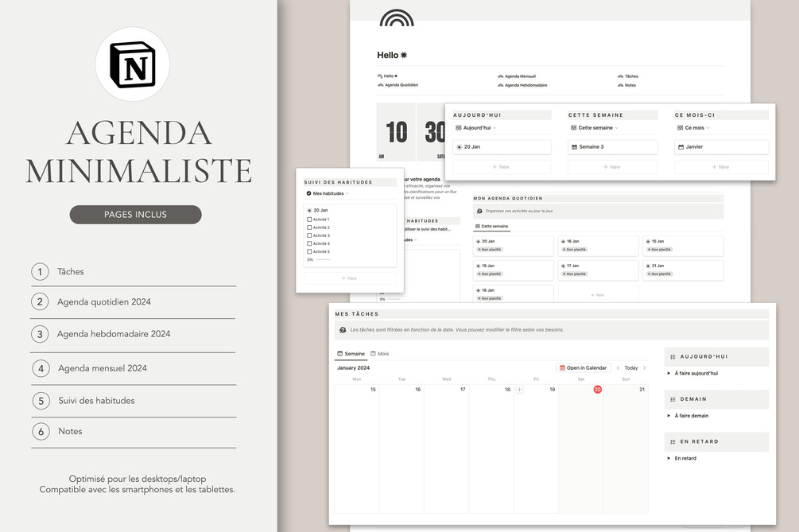The width and height of the screenshot is (799, 532).
Task: Switch to the Mois calendar tab
Action: tap(380, 354)
